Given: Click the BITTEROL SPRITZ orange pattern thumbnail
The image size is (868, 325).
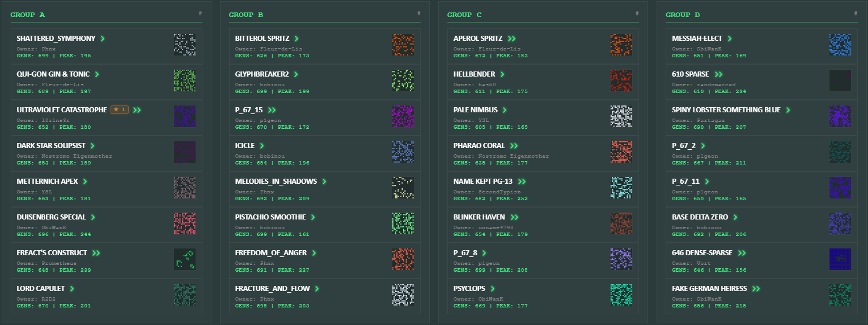Looking at the screenshot, I should 403,45.
